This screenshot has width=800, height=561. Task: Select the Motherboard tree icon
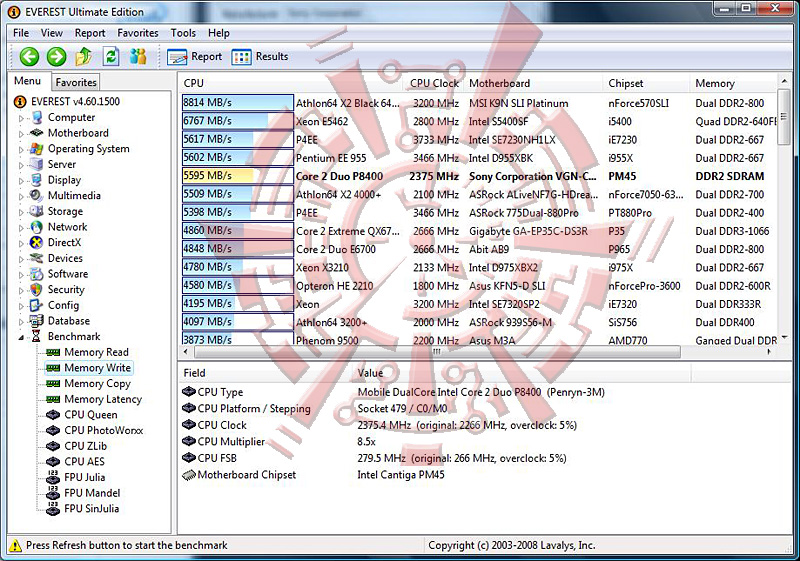pos(37,133)
